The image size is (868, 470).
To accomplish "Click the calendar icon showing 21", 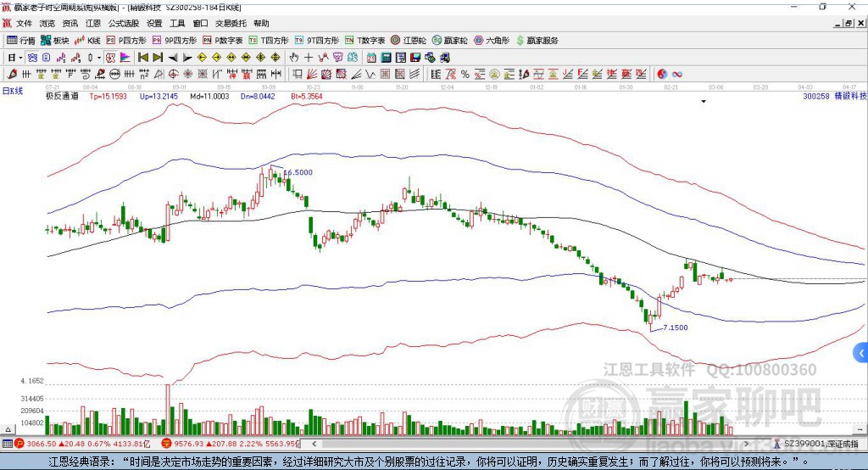I will [x=371, y=58].
